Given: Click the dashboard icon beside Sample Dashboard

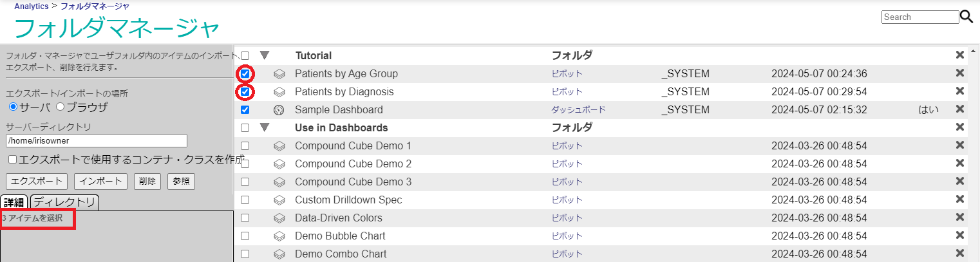Looking at the screenshot, I should click(279, 110).
